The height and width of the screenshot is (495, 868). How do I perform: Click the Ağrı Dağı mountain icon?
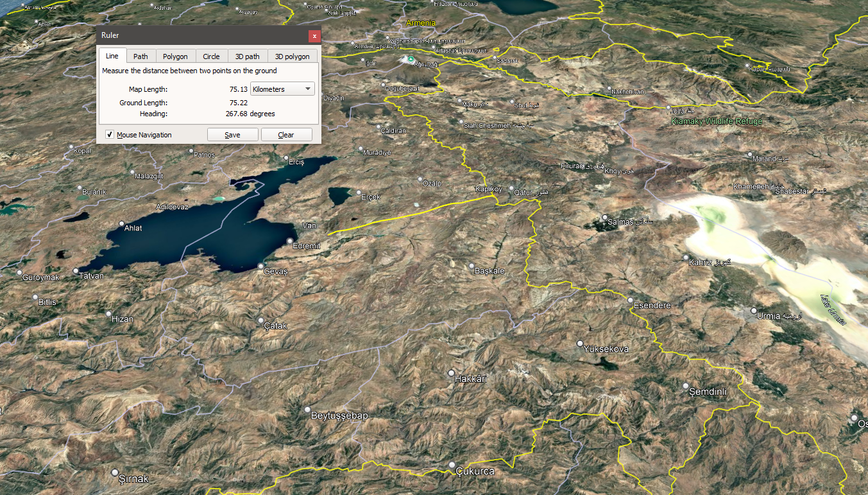411,59
